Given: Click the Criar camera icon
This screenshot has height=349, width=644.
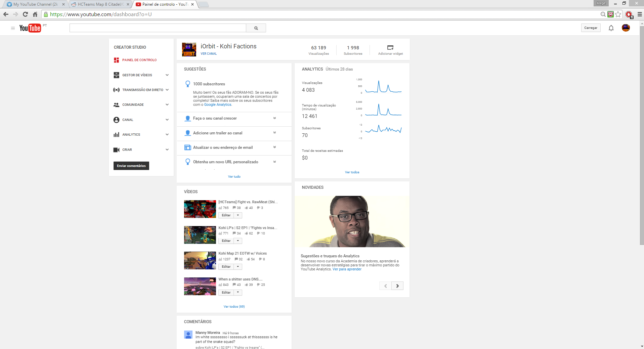Looking at the screenshot, I should [116, 150].
